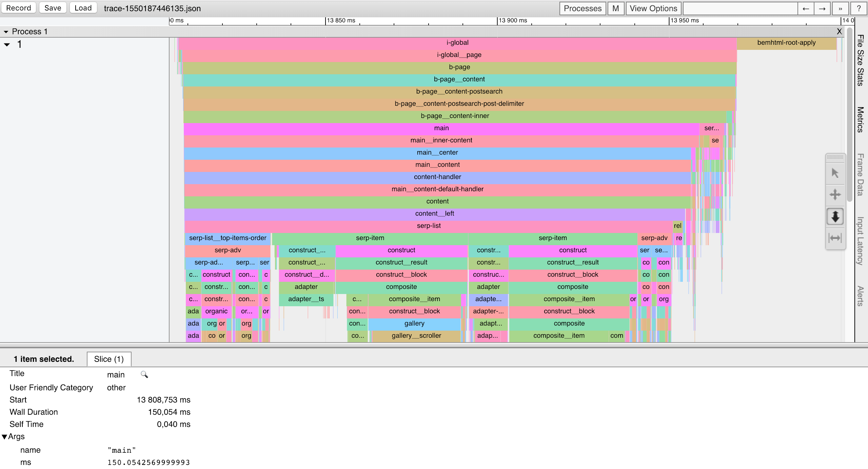The height and width of the screenshot is (469, 868).
Task: Expand the Process 1 tree node
Action: (x=6, y=31)
